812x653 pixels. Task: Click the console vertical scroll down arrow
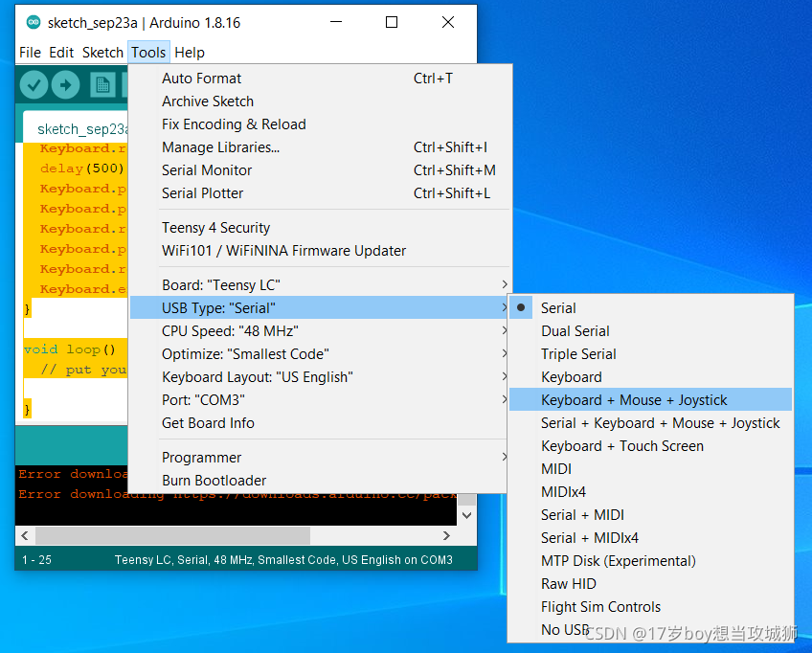pos(466,515)
